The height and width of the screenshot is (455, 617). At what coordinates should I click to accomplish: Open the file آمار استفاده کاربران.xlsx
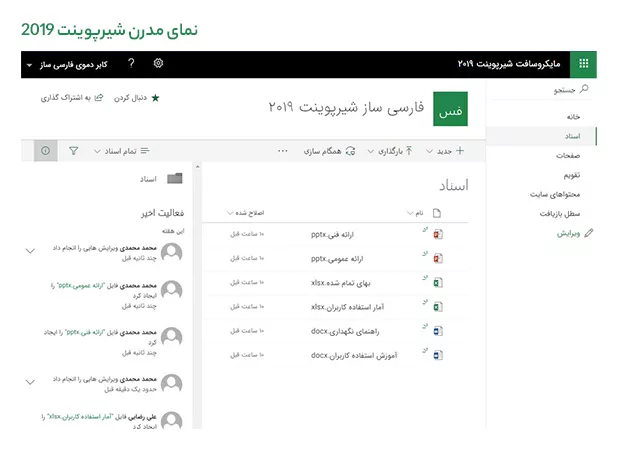click(347, 307)
